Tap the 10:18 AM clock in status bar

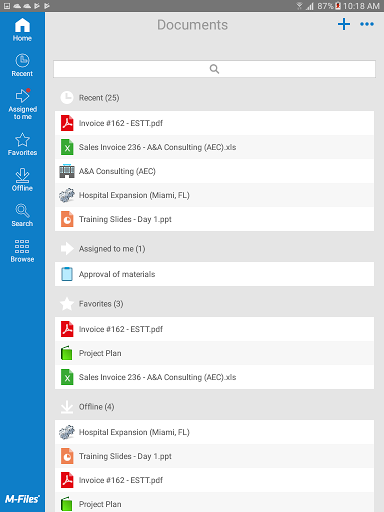tap(361, 6)
